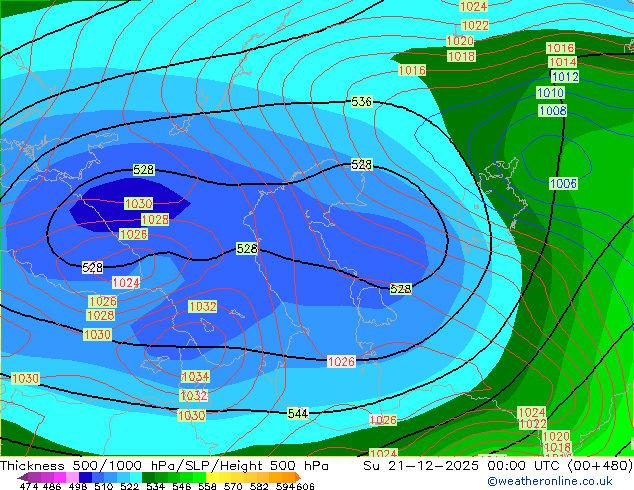The height and width of the screenshot is (490, 634).
Task: Click the blue 1008 isobar label
Action: pyautogui.click(x=553, y=110)
